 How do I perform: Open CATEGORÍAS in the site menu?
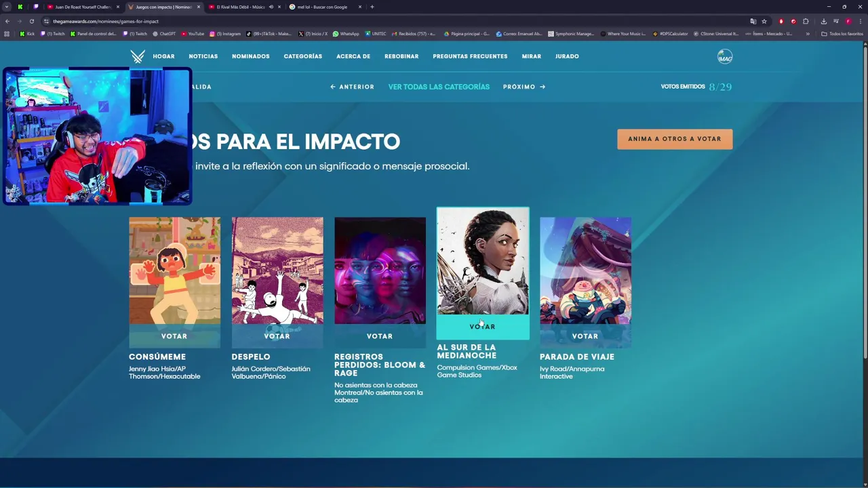[303, 57]
